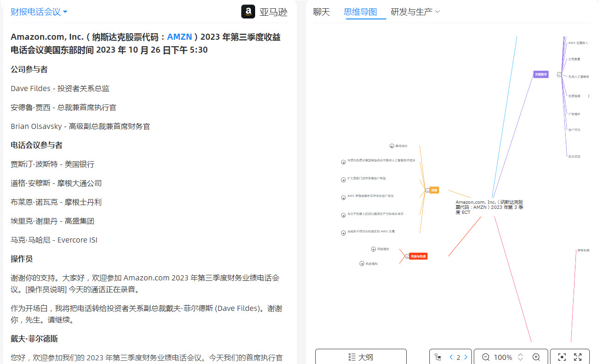Select the orange 策略 node

[x=434, y=190]
